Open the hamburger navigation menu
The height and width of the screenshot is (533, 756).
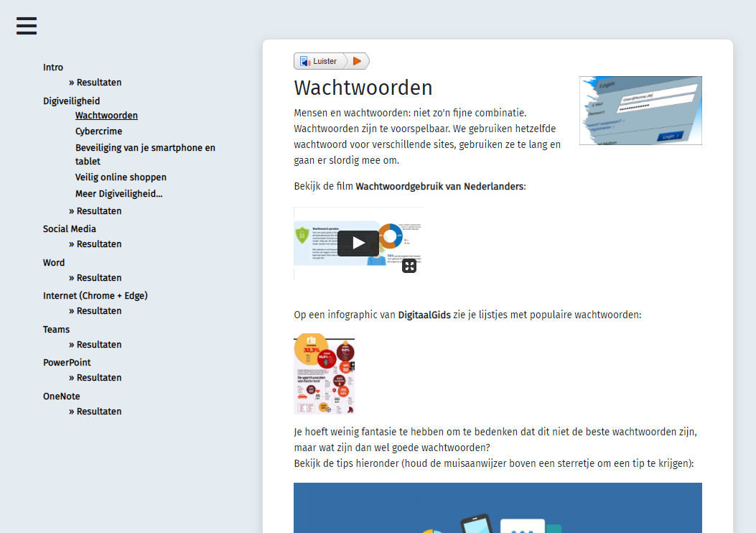[x=27, y=26]
